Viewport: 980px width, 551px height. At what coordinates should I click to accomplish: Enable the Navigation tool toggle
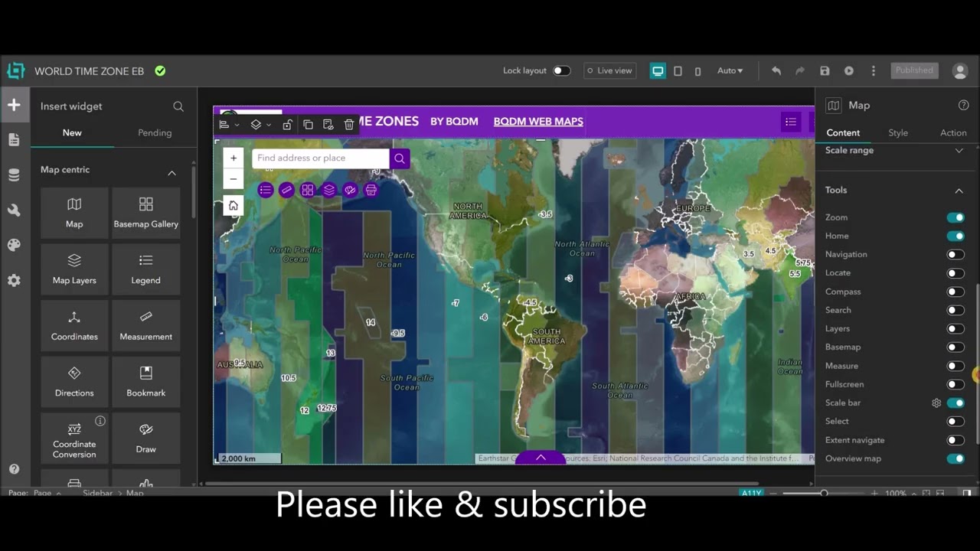[955, 254]
